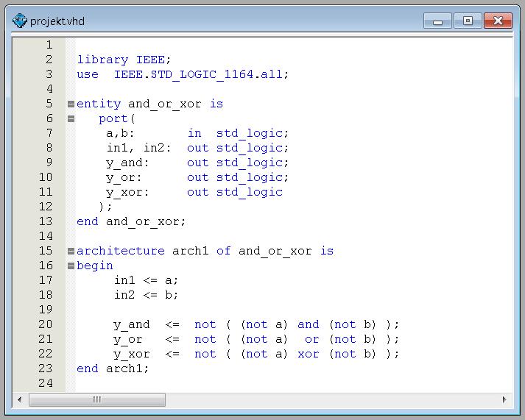The image size is (525, 420).
Task: Click 'end and_or_xor;' line
Action: (131, 221)
